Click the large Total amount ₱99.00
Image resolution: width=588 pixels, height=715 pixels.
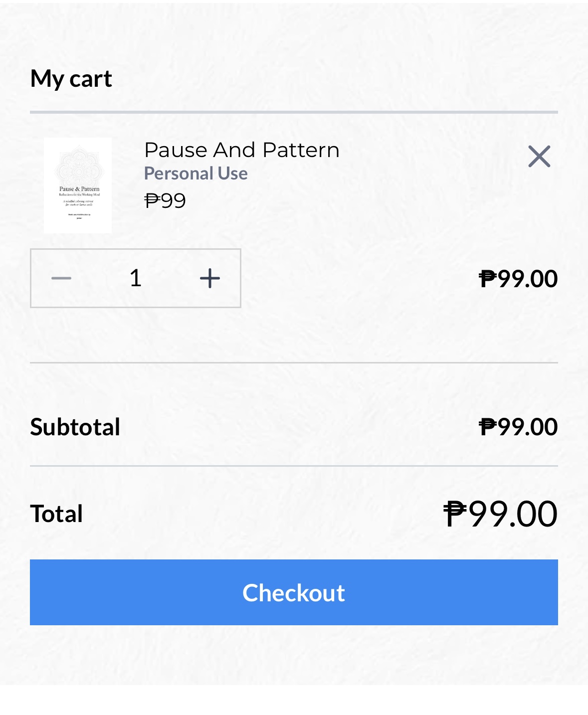tap(500, 514)
